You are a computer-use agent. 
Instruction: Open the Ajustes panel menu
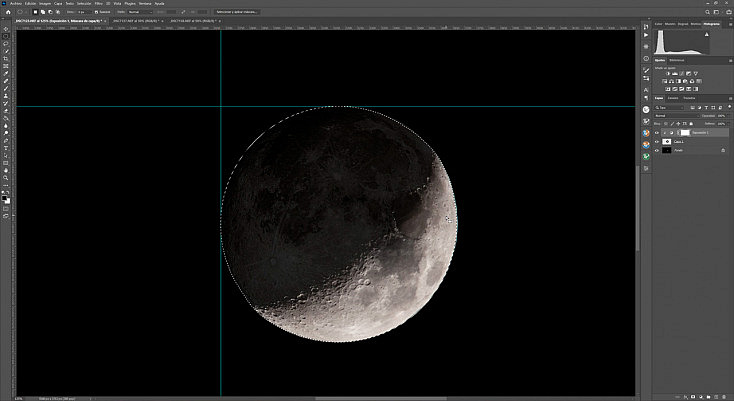[x=730, y=60]
